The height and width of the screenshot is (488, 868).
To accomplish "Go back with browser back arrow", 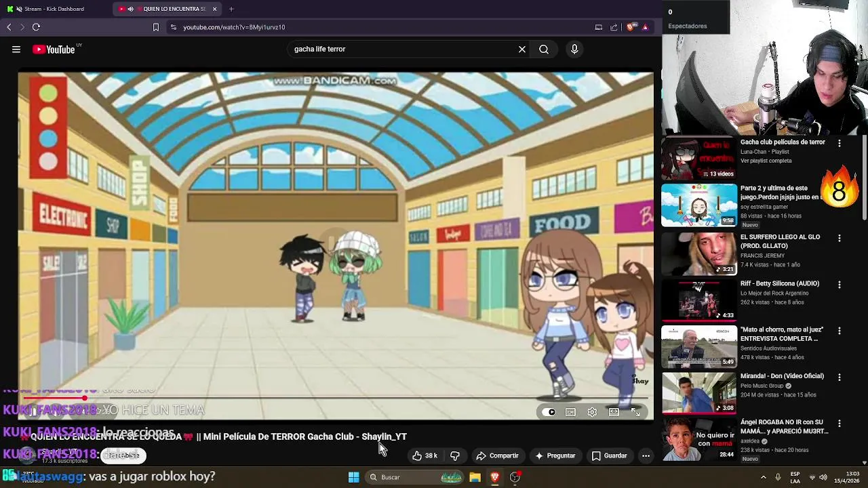I will click(x=9, y=27).
